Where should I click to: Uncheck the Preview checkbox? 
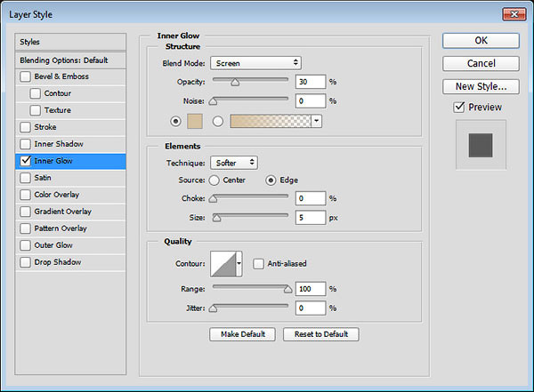pos(459,108)
